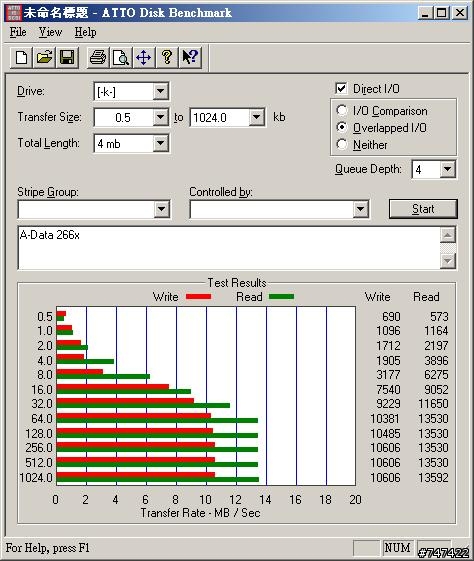
Task: Open the Queue Depth dropdown
Action: pos(448,169)
